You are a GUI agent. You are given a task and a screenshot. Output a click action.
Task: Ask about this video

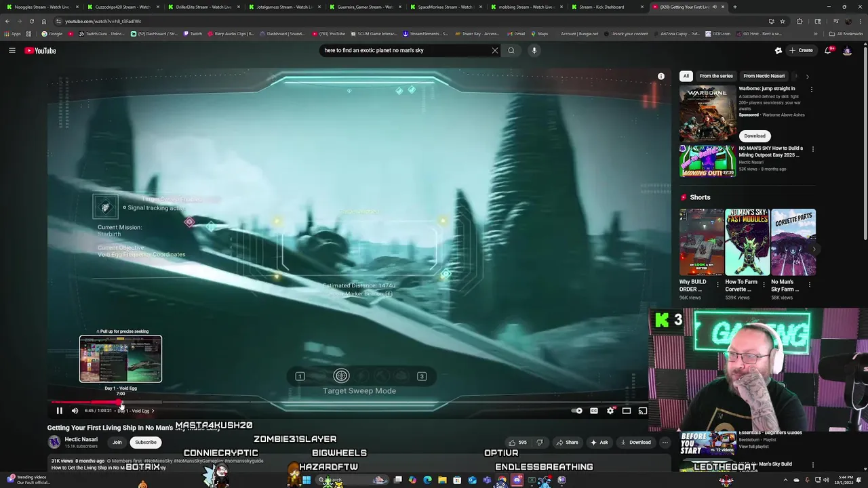click(x=599, y=443)
